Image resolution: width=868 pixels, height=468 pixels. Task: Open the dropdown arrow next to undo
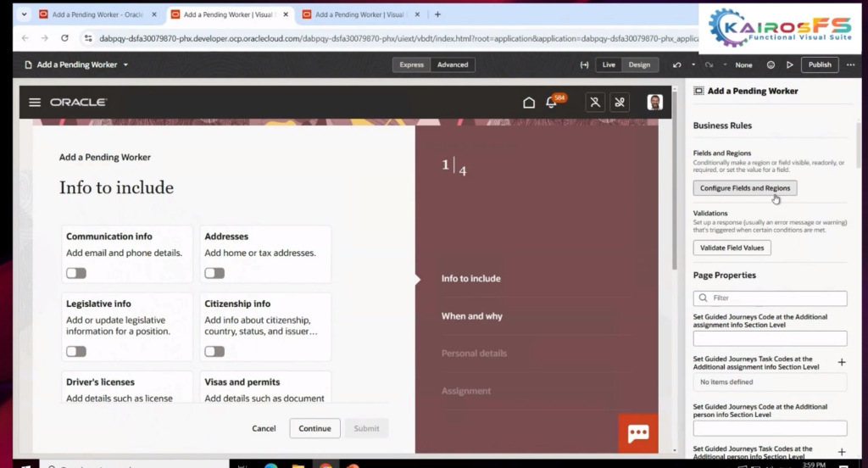693,65
